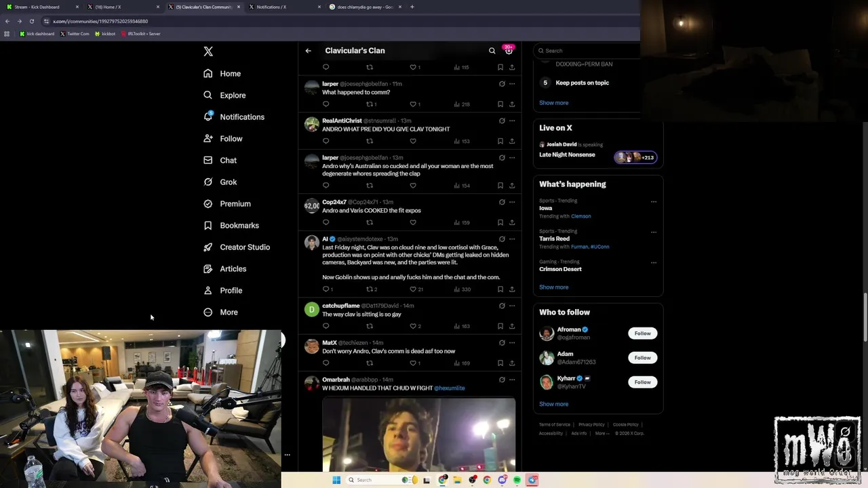Bookmark catchupflame's post

click(500, 326)
